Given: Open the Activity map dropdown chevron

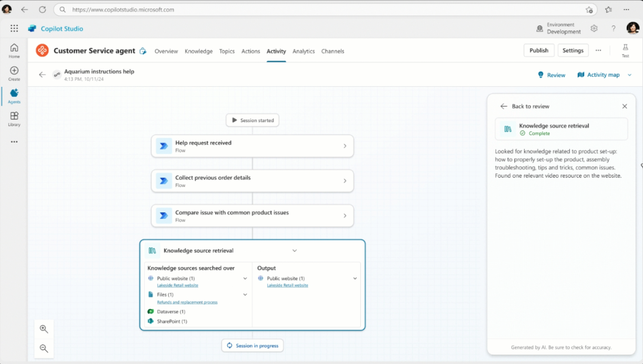Looking at the screenshot, I should [x=629, y=75].
